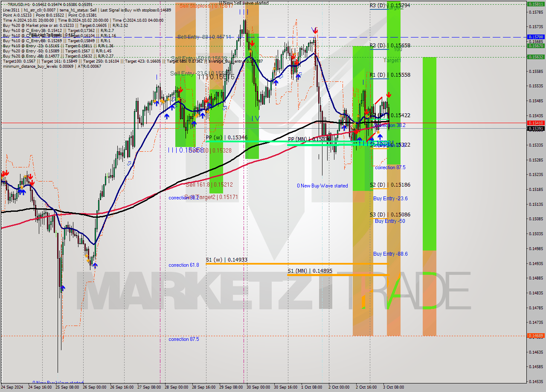
Task: Click the blue 0.15700 price tag on the axis
Action: (536, 37)
